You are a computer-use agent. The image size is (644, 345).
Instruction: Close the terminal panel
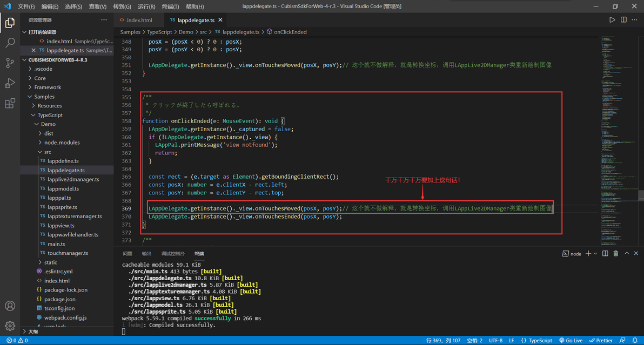(636, 254)
